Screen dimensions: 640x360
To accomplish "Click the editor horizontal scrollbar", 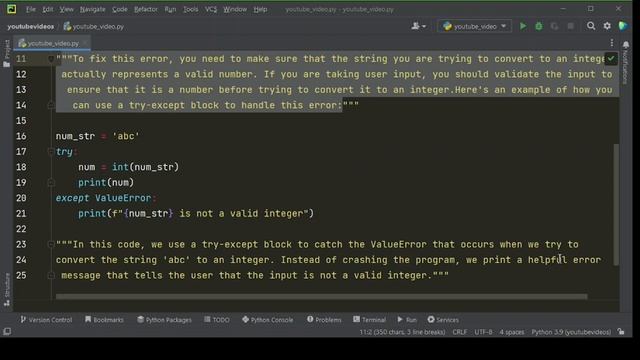I will (322, 296).
